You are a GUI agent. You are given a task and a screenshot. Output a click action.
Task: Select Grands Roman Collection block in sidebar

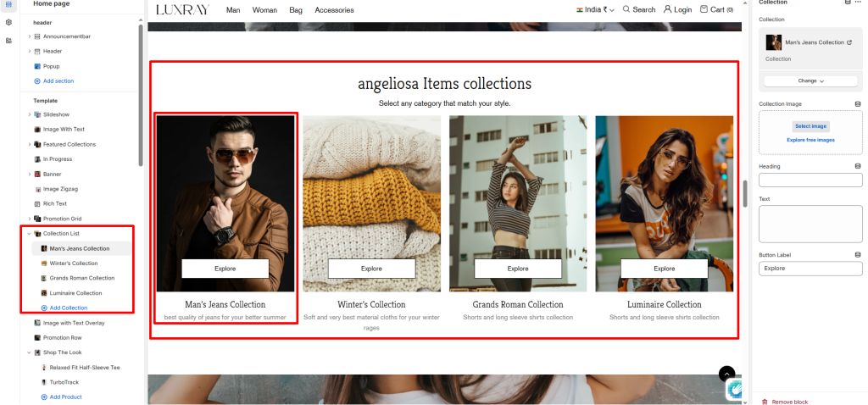click(81, 278)
